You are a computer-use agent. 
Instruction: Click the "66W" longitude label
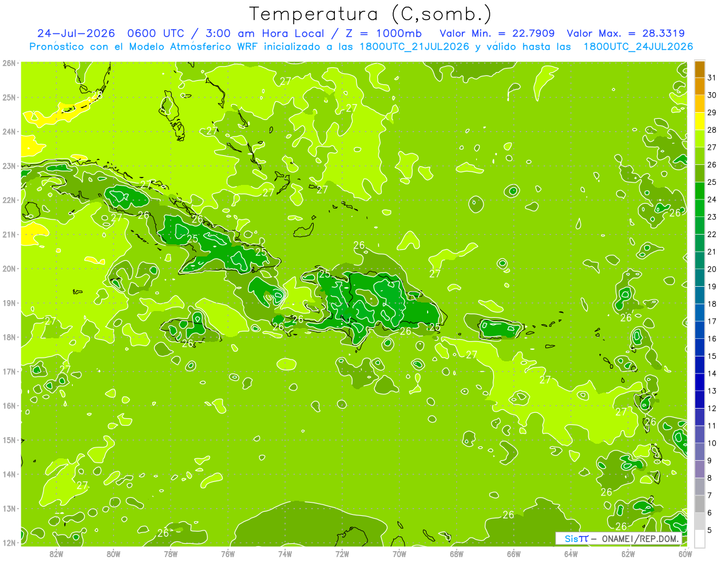[514, 554]
